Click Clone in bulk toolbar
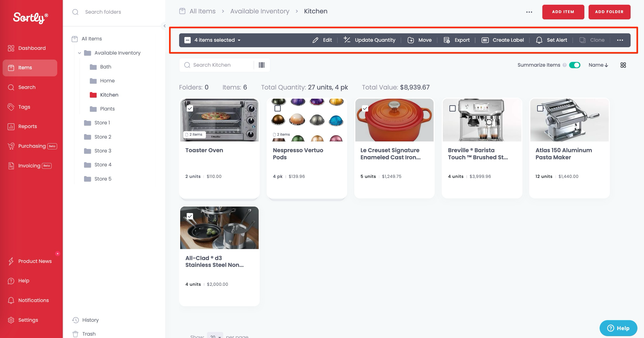The image size is (644, 338). (592, 40)
